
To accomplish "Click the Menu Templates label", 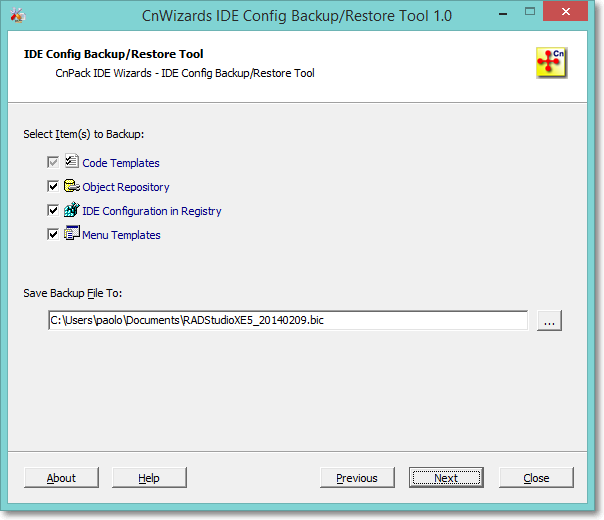I will 121,235.
